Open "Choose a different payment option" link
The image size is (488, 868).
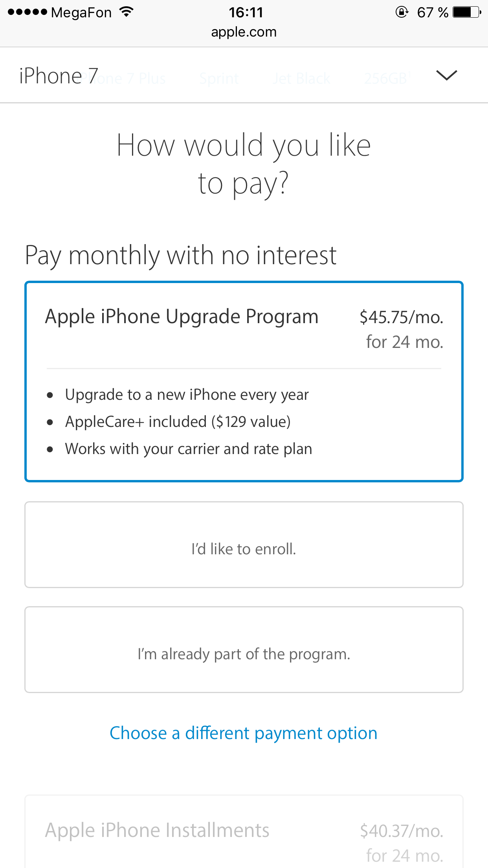[244, 733]
